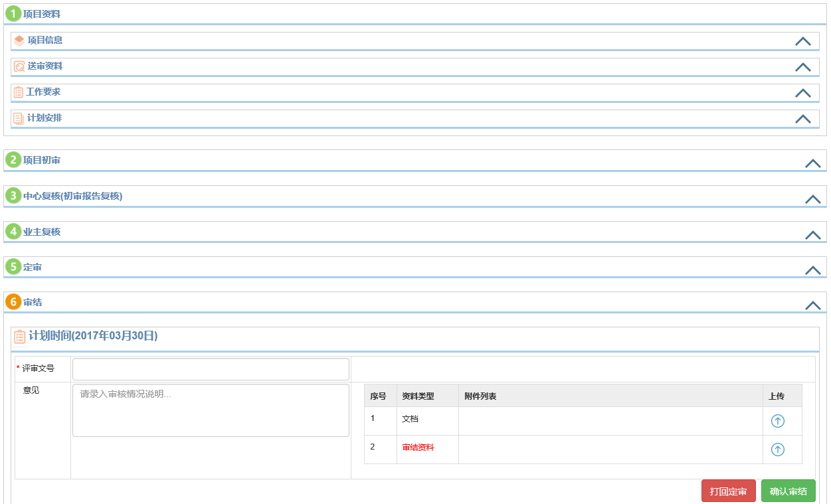Expand the 项目初审 panel chevron
Screen dimensions: 831x504
pyautogui.click(x=813, y=163)
